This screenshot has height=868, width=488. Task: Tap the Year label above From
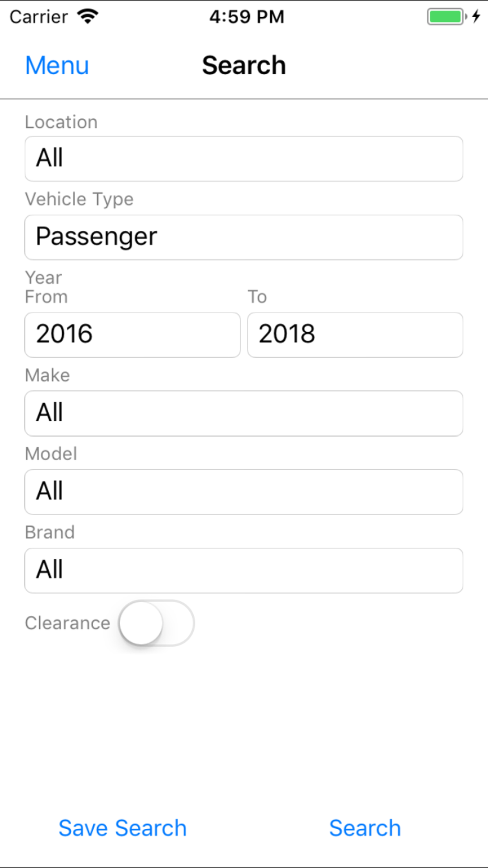(44, 278)
